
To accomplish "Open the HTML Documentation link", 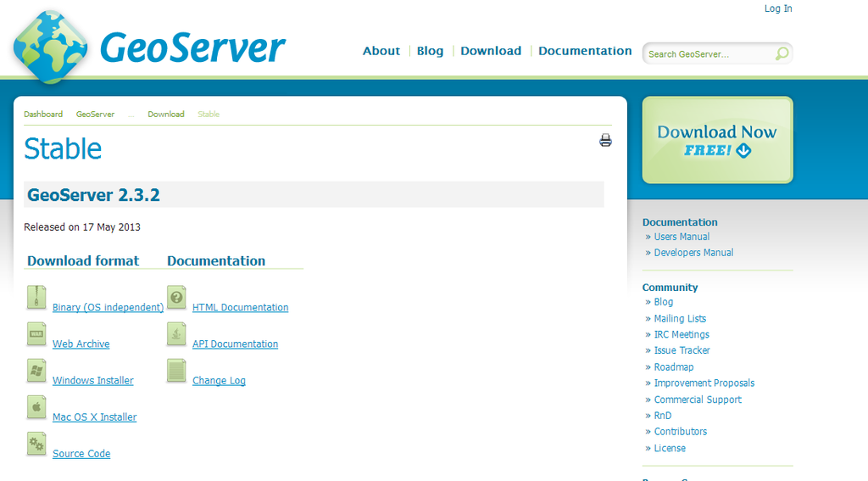I will point(240,307).
